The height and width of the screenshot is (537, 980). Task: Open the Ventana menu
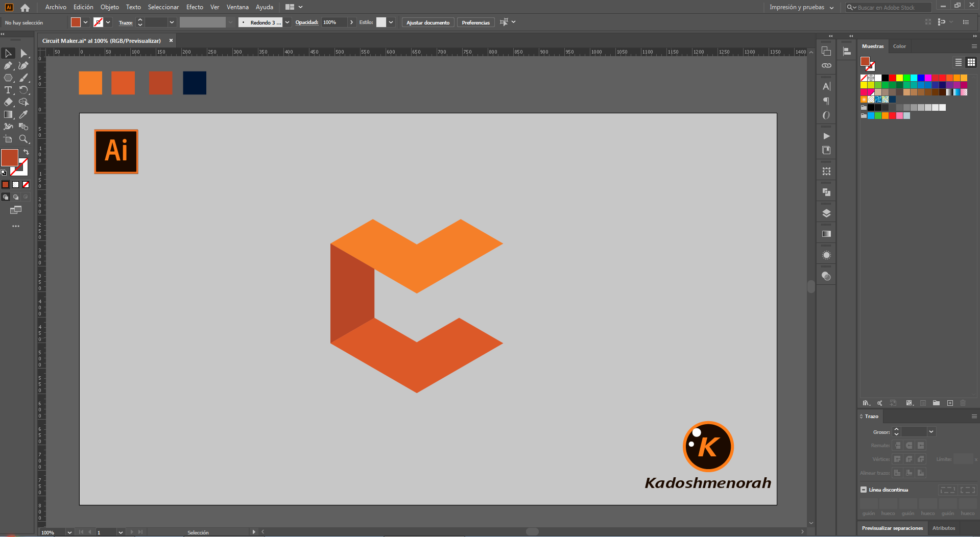click(x=237, y=7)
